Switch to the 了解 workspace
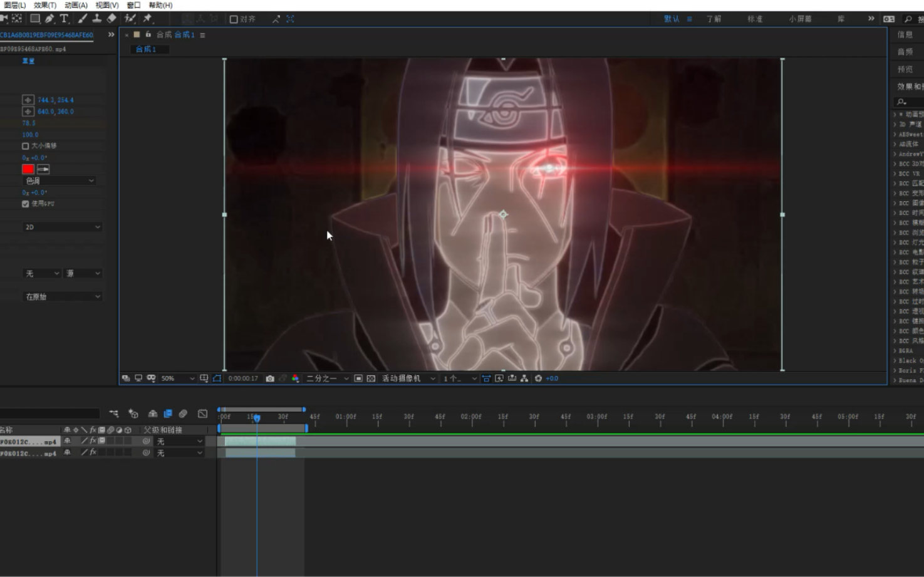The image size is (924, 577). 714,19
